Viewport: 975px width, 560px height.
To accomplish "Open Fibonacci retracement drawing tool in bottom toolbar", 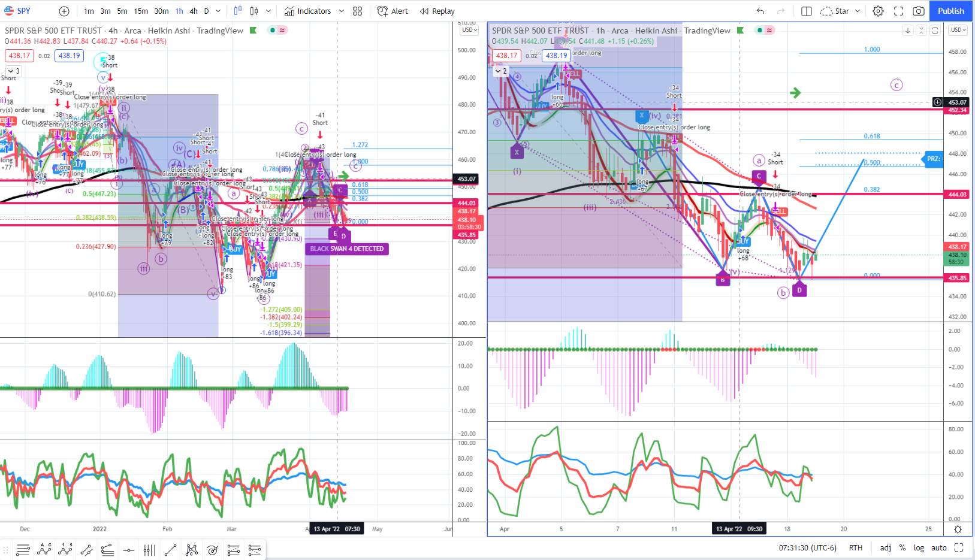I will coord(23,549).
